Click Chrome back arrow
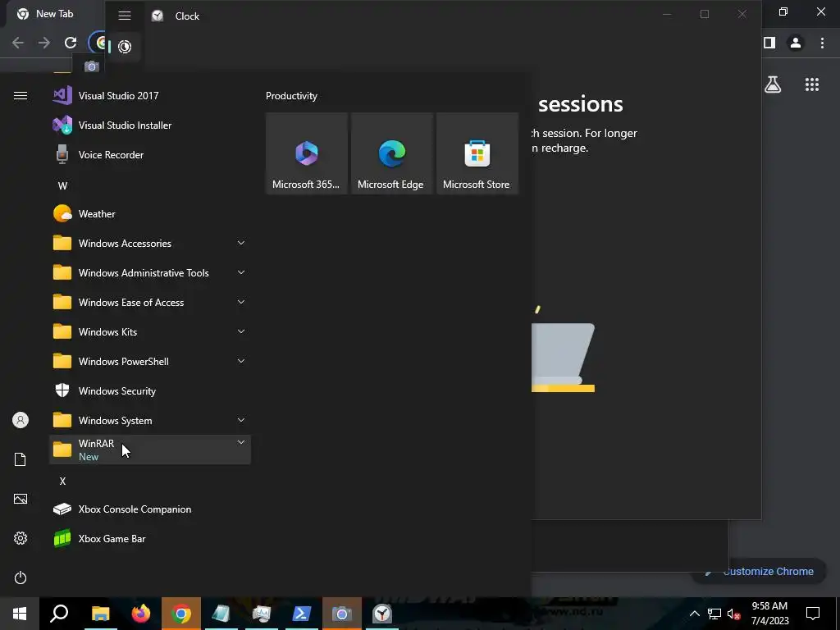The width and height of the screenshot is (840, 630). click(x=18, y=43)
